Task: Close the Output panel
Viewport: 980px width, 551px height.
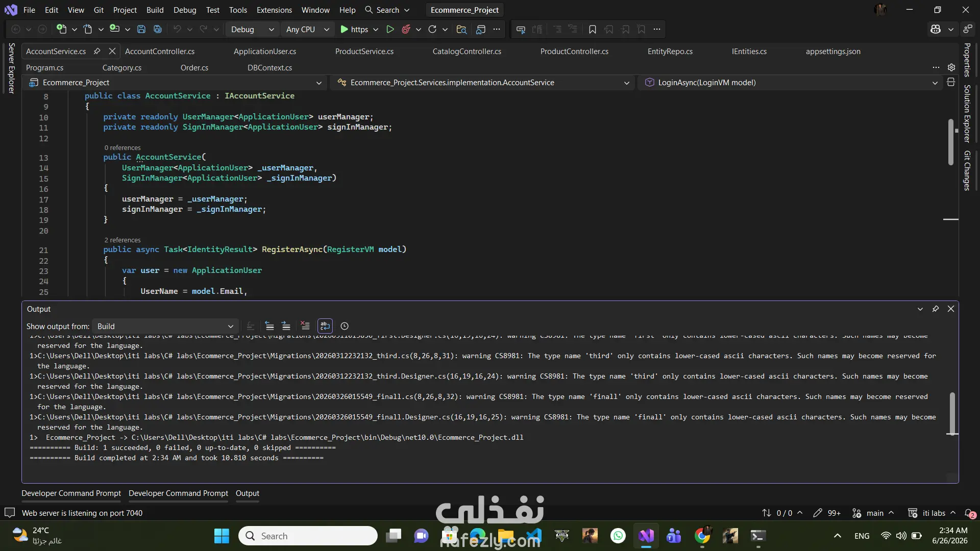Action: (951, 309)
